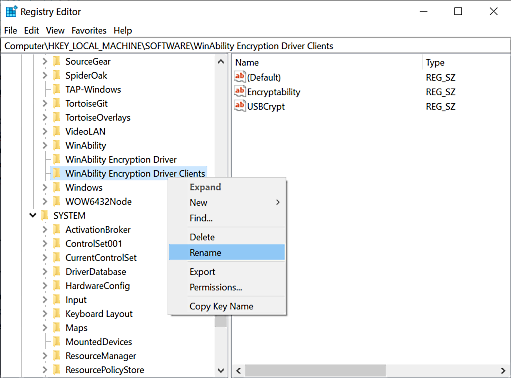Click the TAP-Windows folder icon
This screenshot has width=511, height=378.
coord(57,89)
